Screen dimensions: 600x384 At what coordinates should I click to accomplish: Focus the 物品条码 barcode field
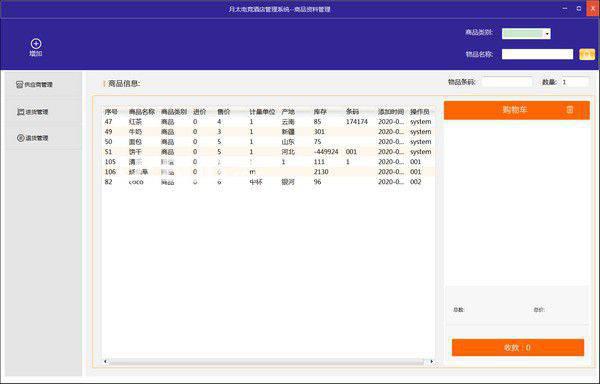[x=507, y=82]
